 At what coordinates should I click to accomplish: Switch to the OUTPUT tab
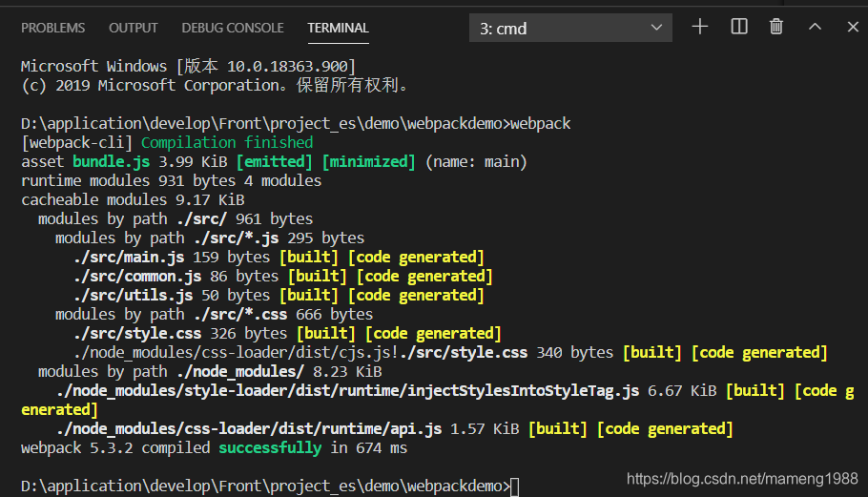(134, 29)
